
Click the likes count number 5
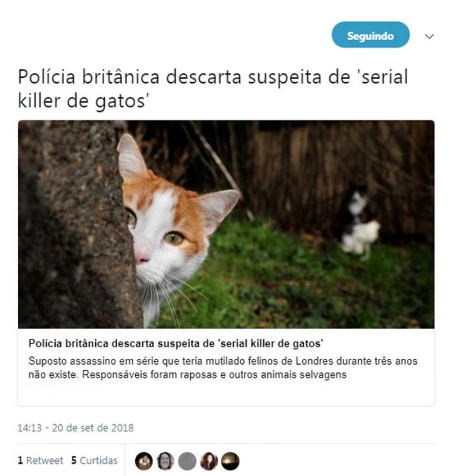point(74,460)
